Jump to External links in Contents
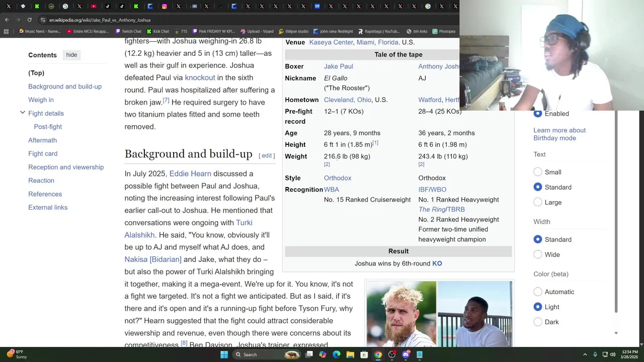The height and width of the screenshot is (362, 644). coord(48,207)
